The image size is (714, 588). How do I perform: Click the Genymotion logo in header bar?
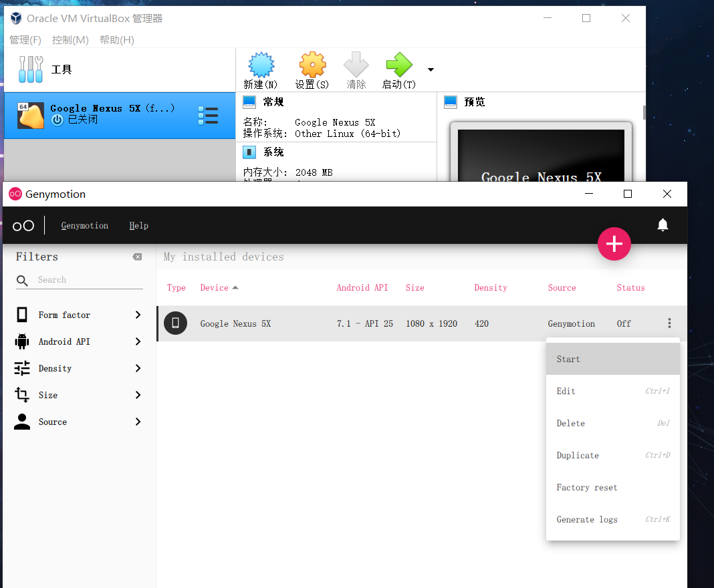[x=23, y=226]
